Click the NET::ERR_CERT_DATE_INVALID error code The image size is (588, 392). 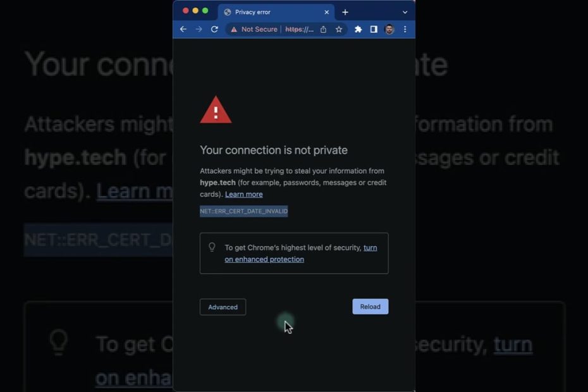244,211
